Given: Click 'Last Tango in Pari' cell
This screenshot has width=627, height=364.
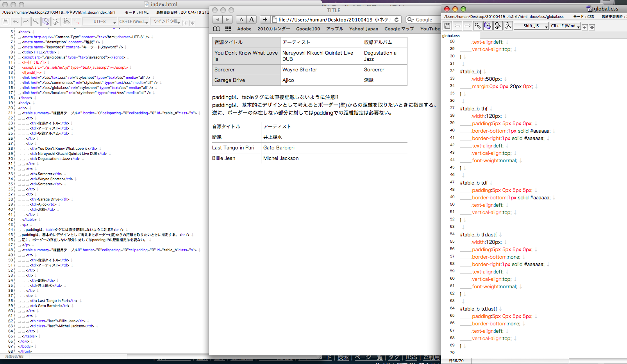Looking at the screenshot, I should (236, 148).
